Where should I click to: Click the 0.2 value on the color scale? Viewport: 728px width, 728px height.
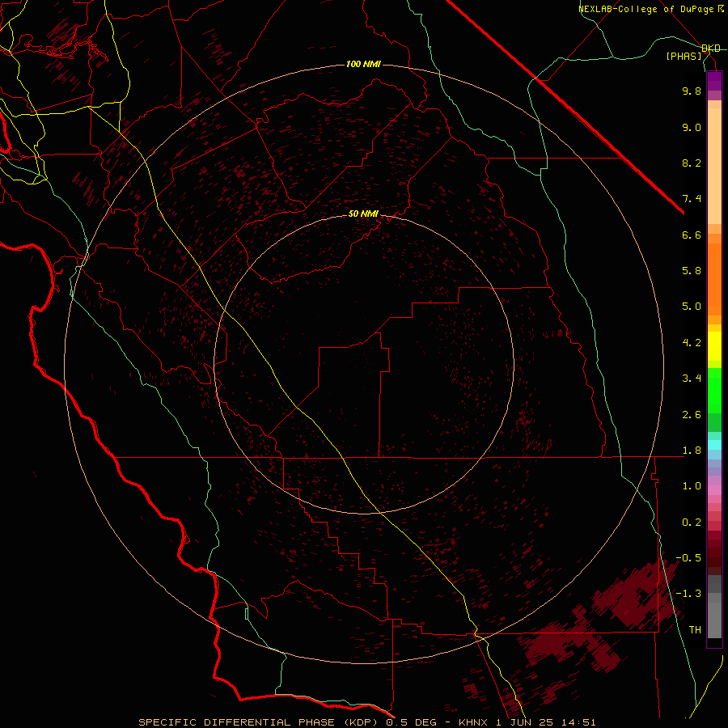(x=692, y=523)
